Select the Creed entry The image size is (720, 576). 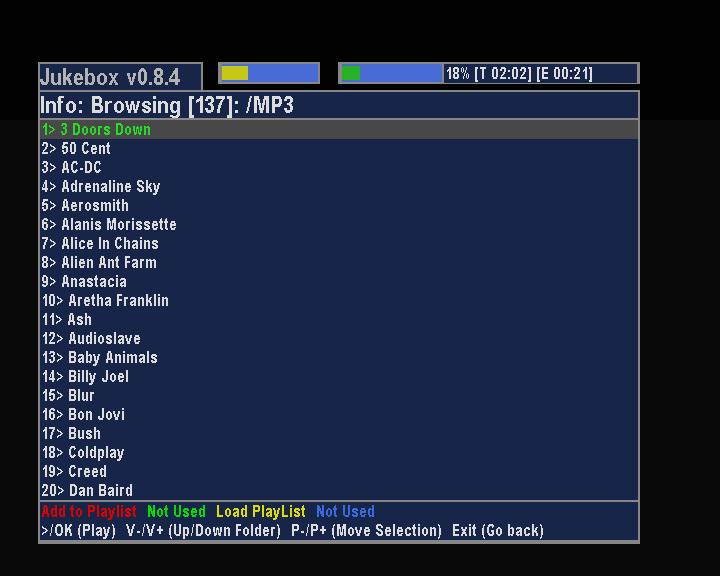pos(339,471)
